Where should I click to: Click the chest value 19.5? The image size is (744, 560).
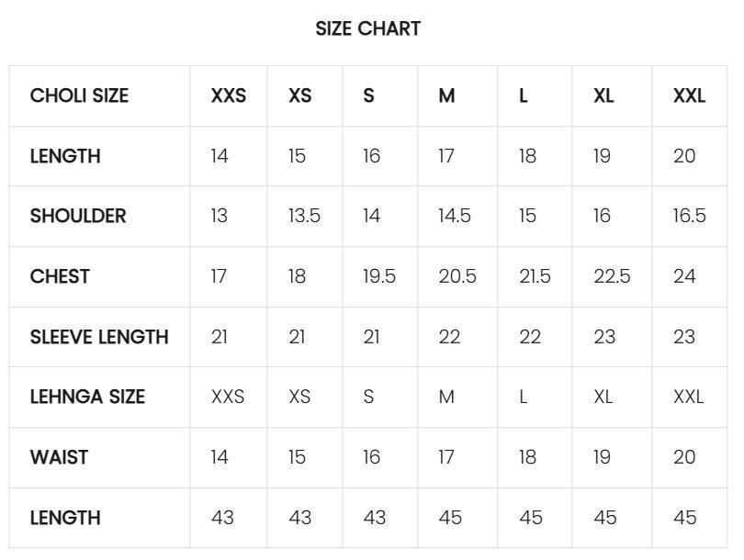click(x=379, y=276)
